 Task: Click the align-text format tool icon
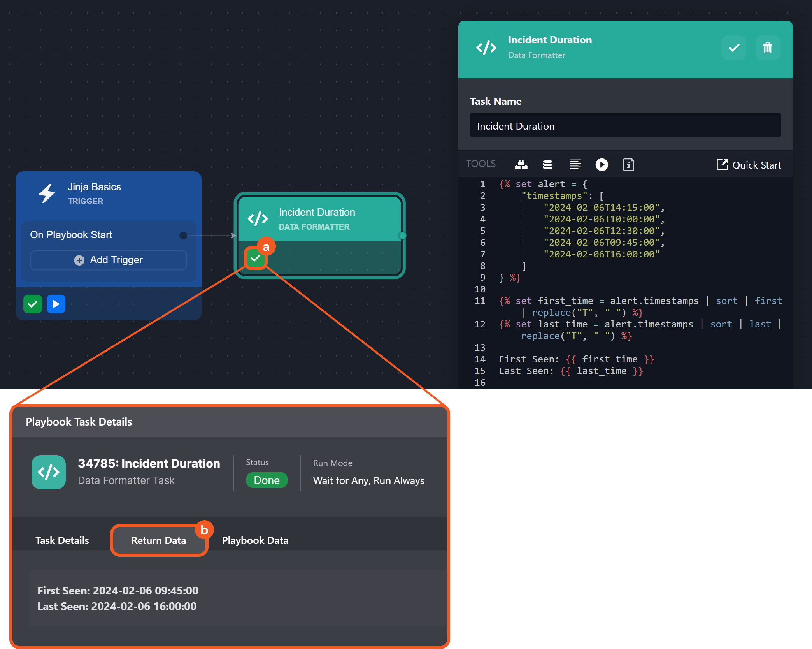click(575, 165)
